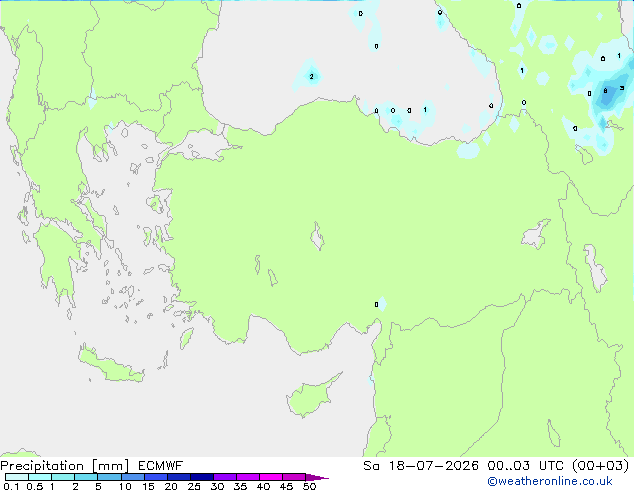The image size is (634, 490).
Task: Click the "(00+03)" forecast step text
Action: click(x=600, y=466)
